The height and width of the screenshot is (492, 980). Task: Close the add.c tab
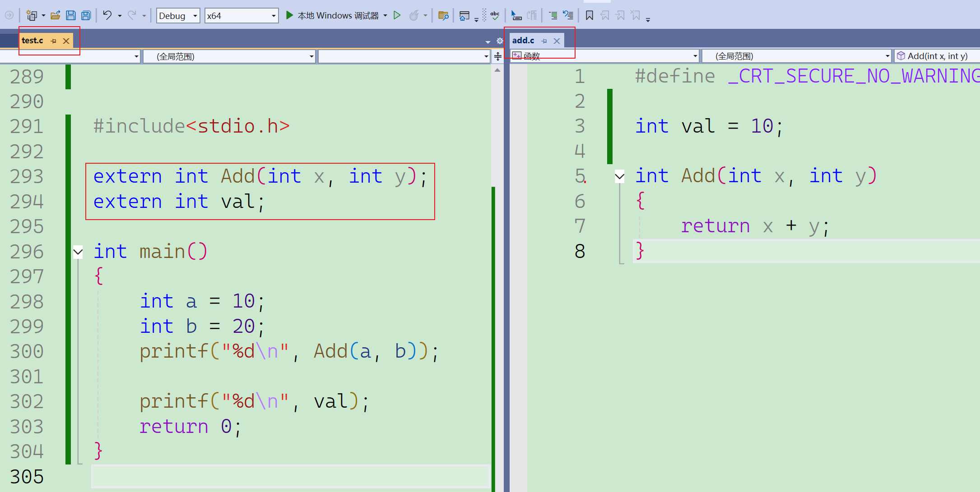[557, 41]
